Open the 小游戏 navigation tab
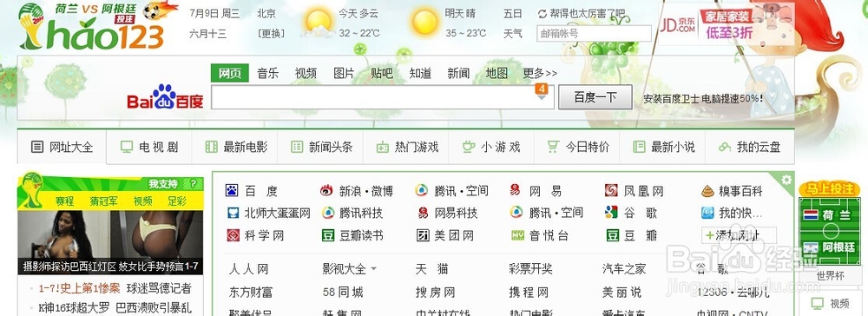 point(491,147)
